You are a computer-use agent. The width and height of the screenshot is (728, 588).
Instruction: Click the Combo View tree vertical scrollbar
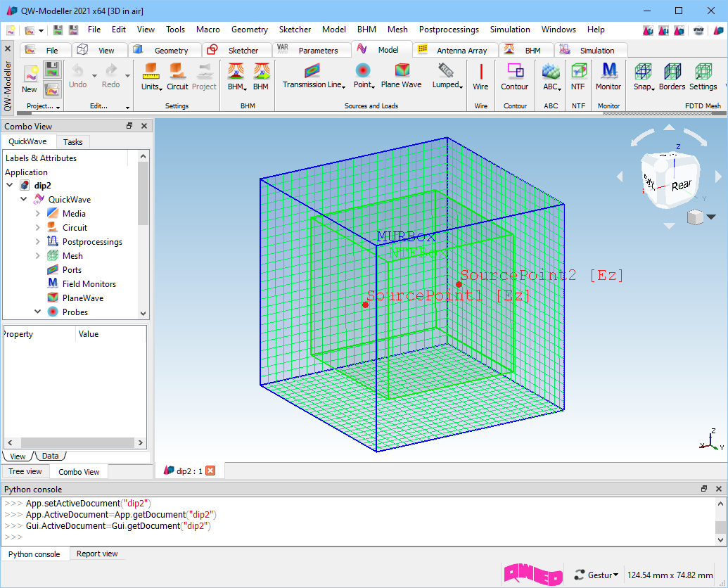(x=143, y=193)
